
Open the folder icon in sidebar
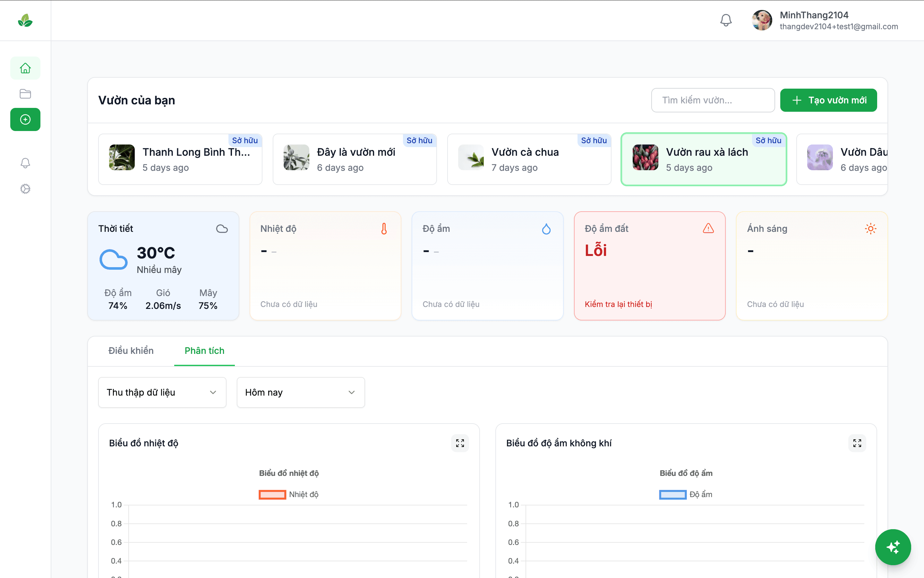tap(25, 94)
